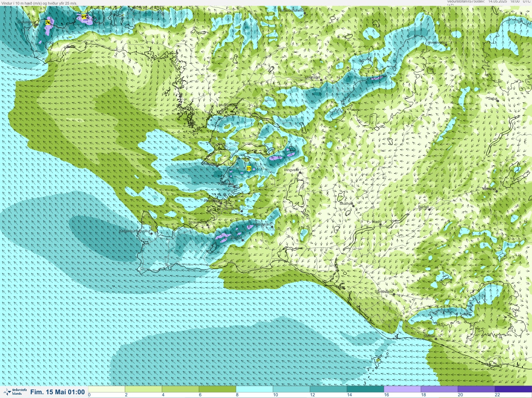The width and height of the screenshot is (532, 398).
Task: Select the 6–8 m/s olive green legend swatch
Action: pos(217,389)
